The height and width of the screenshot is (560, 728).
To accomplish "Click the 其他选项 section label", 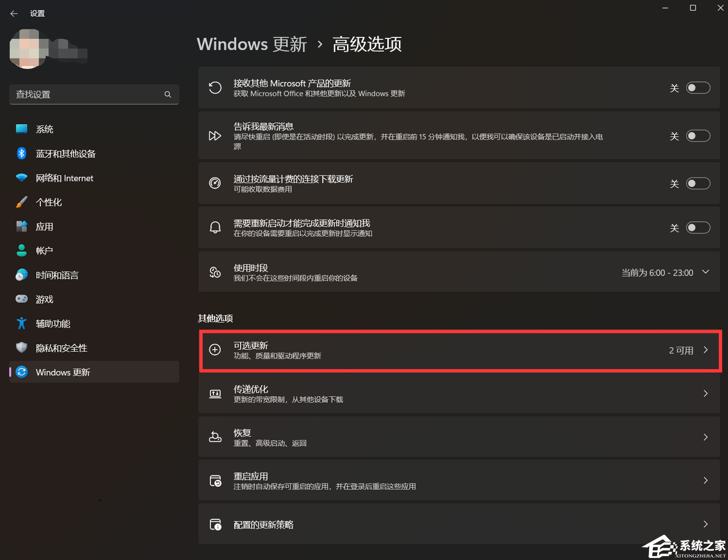I will tap(215, 318).
